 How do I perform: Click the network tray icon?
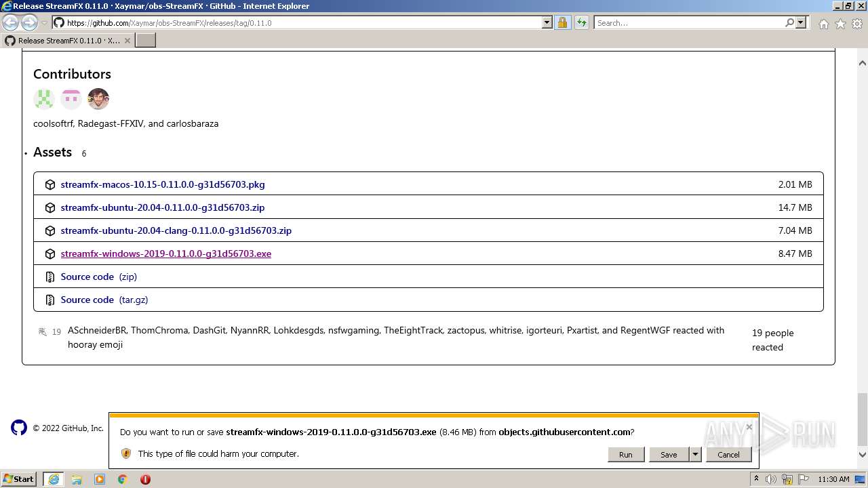787,479
